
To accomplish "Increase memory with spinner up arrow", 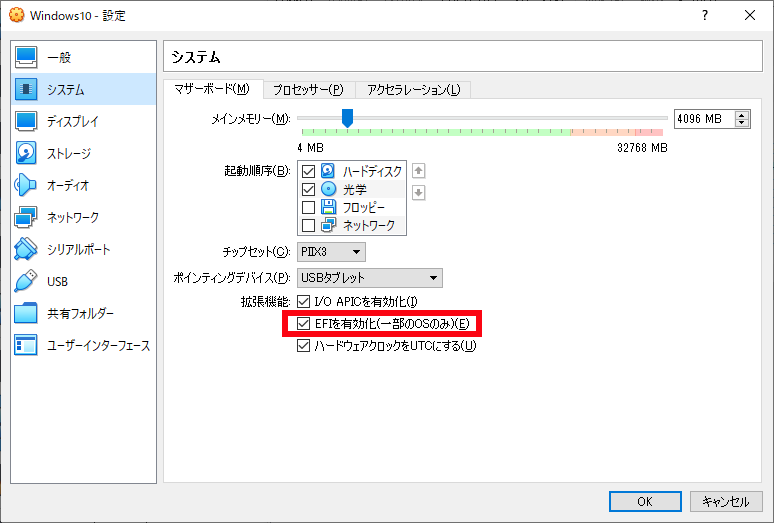I will [741, 115].
